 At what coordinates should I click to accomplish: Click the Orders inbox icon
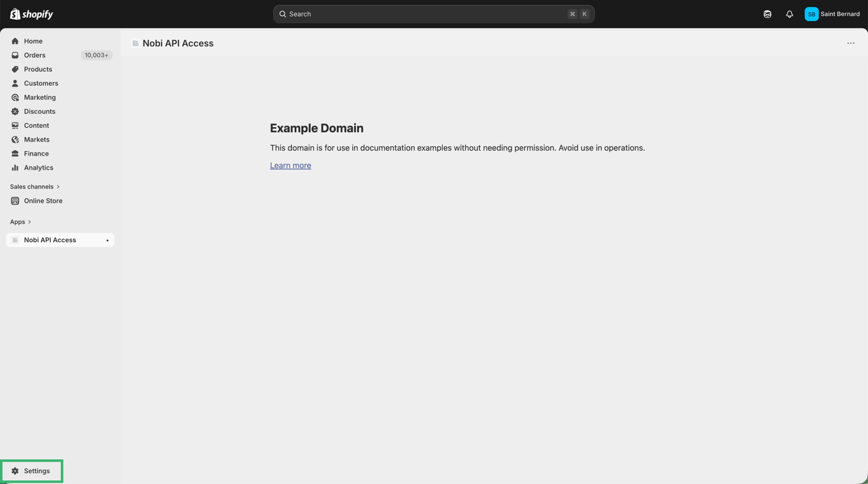coord(15,55)
